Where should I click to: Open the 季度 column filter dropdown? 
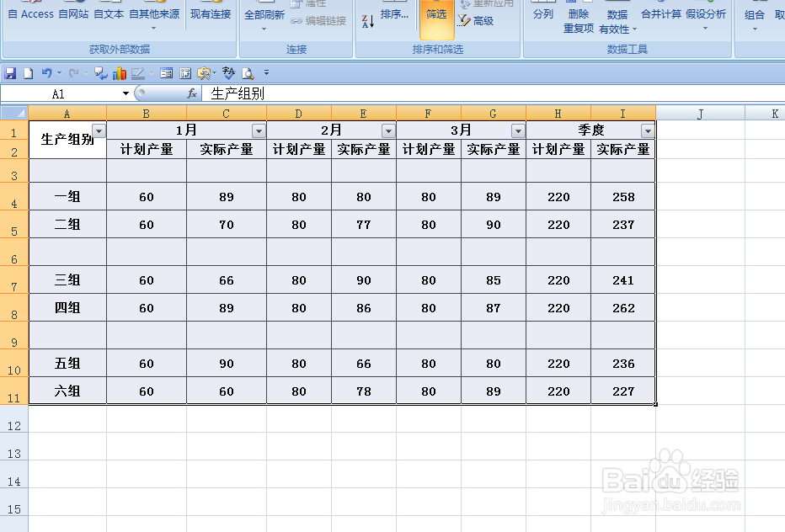pyautogui.click(x=648, y=130)
